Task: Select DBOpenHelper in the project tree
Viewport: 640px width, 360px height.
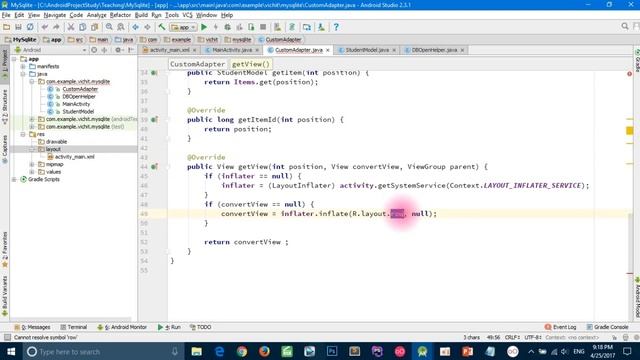Action: tap(79, 97)
